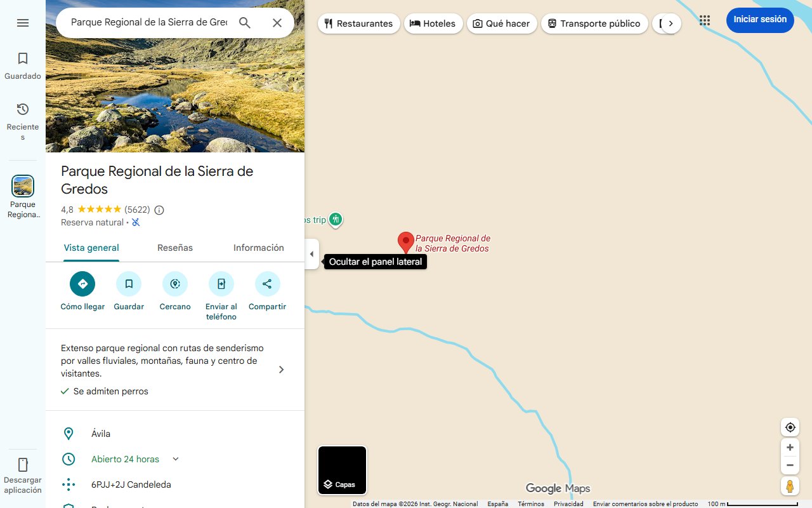
Task: Click the chevron to reveal more category filters
Action: 672,22
